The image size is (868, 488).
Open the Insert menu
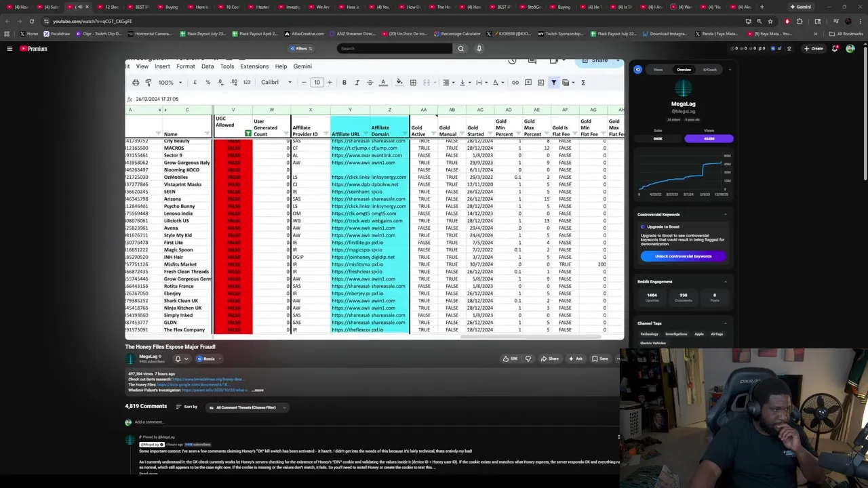click(162, 66)
